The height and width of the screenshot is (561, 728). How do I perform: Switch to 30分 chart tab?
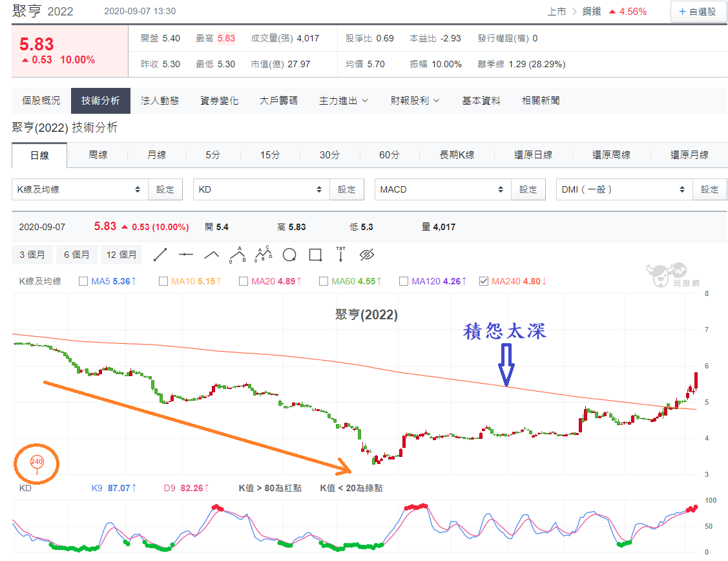click(x=329, y=154)
